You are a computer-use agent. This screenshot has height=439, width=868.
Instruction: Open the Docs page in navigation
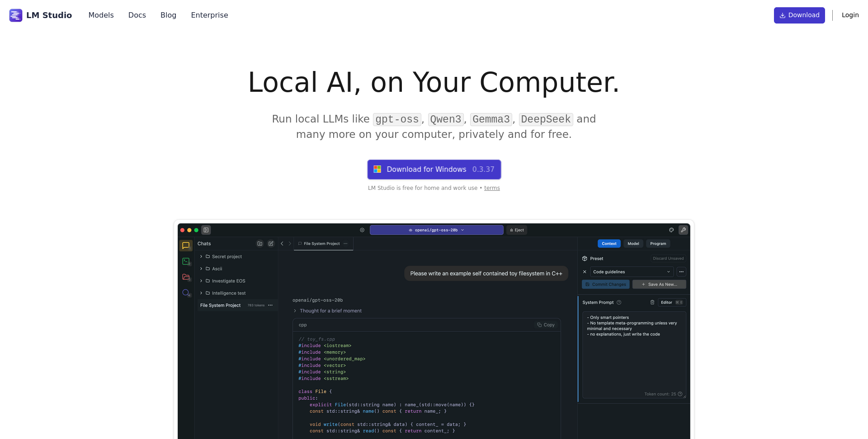point(137,15)
